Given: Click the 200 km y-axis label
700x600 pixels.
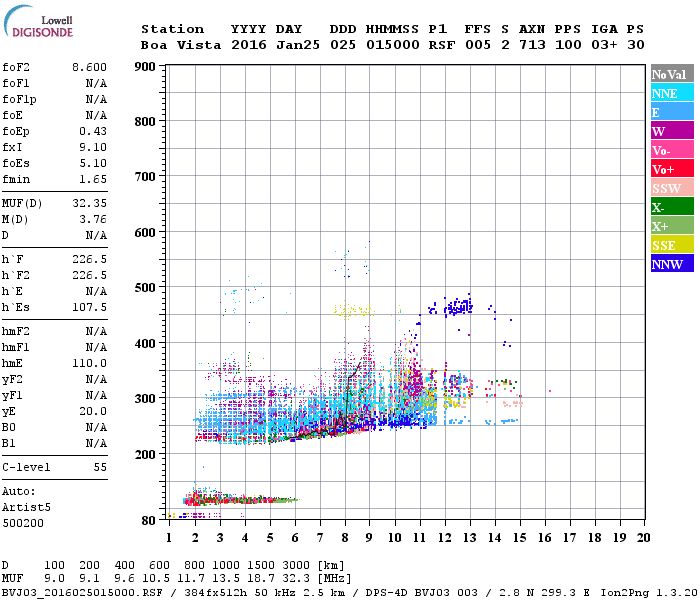Looking at the screenshot, I should [x=145, y=454].
